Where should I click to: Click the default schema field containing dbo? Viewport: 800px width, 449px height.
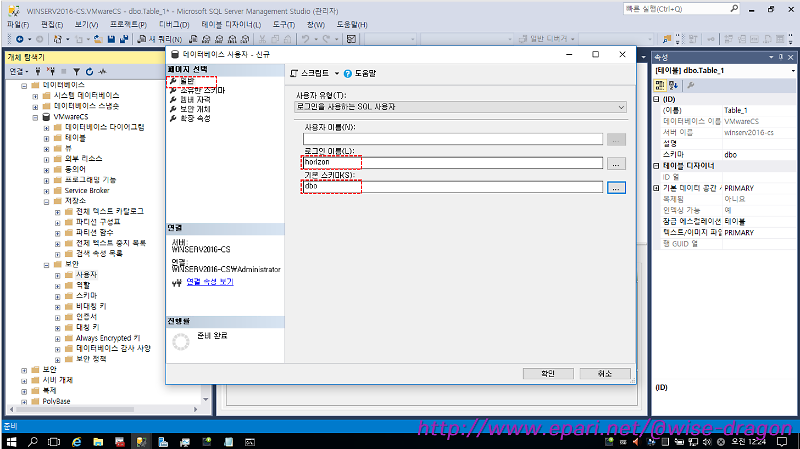(x=453, y=187)
